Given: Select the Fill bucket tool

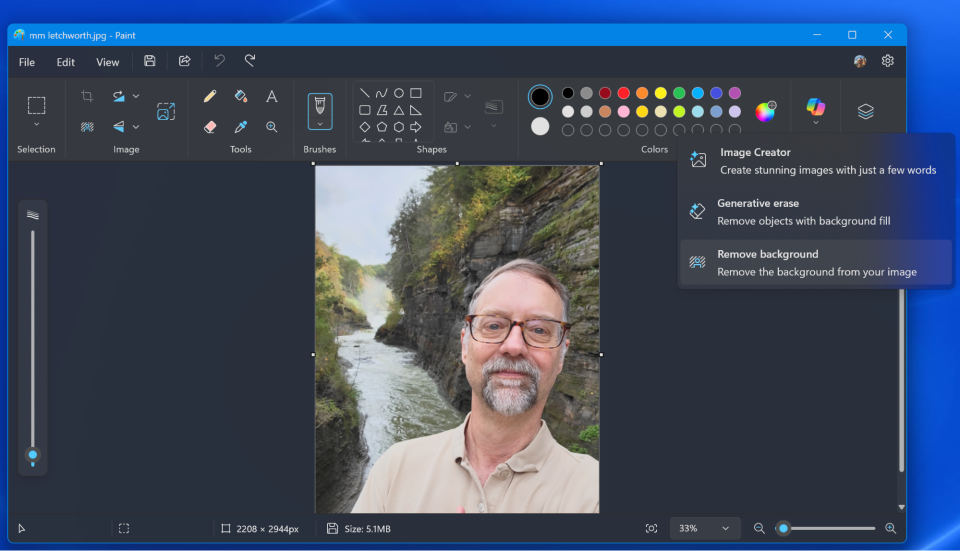Looking at the screenshot, I should 241,96.
